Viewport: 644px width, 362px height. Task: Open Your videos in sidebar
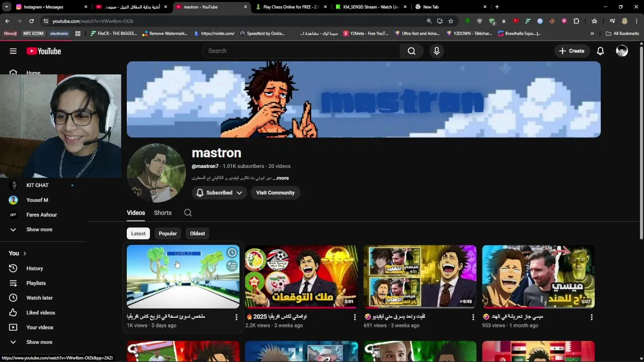pyautogui.click(x=39, y=327)
